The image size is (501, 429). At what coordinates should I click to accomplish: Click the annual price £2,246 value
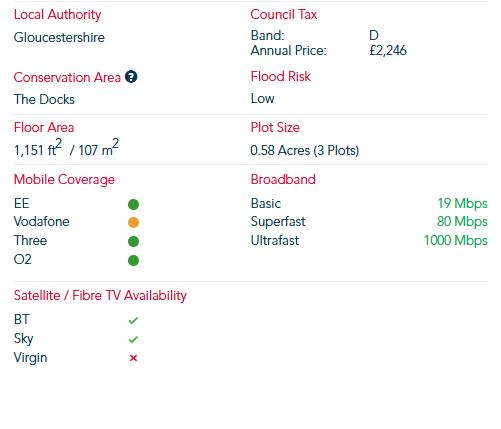coord(388,51)
